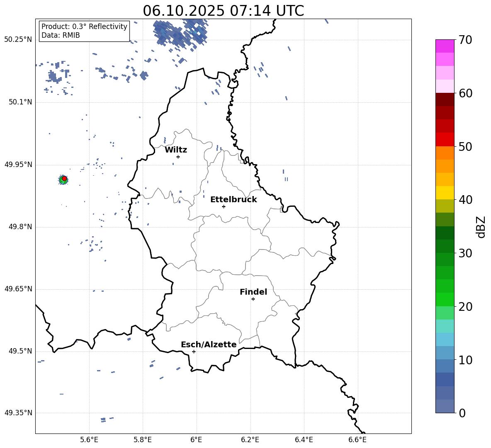
Task: Click the 30 value on colorbar
Action: [x=465, y=253]
